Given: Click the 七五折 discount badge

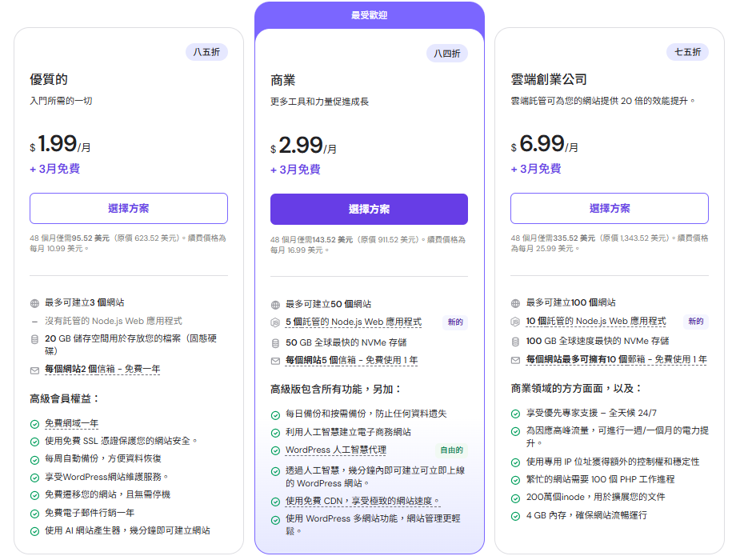Looking at the screenshot, I should [687, 52].
